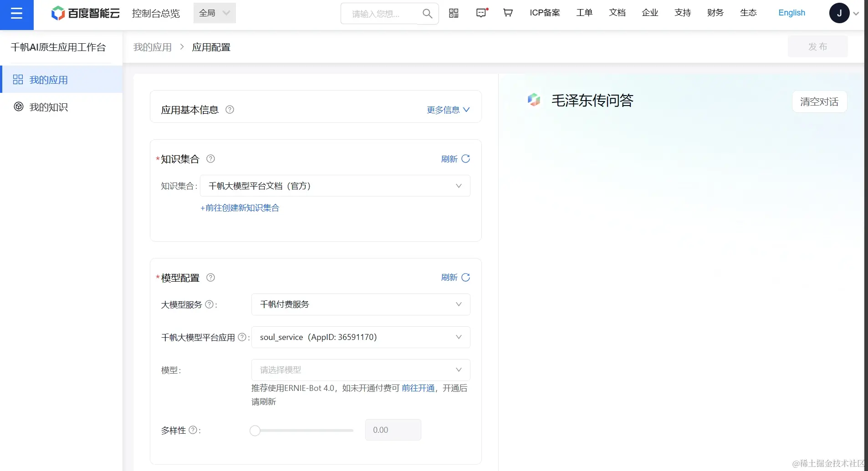Click help icon beside 模型配置 heading

210,278
